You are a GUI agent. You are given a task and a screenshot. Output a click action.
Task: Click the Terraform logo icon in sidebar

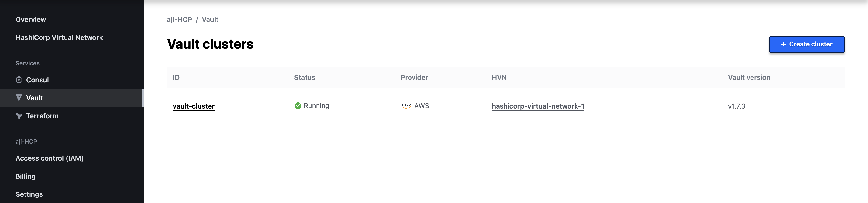pos(19,116)
